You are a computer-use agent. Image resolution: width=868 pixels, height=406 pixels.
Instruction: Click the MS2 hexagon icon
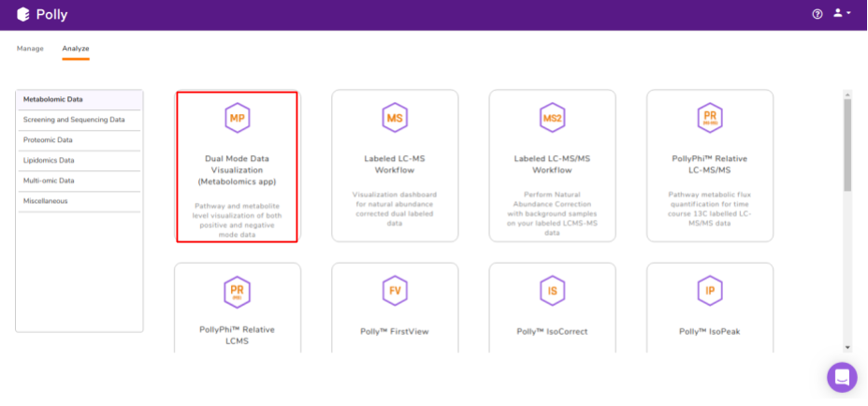point(553,118)
